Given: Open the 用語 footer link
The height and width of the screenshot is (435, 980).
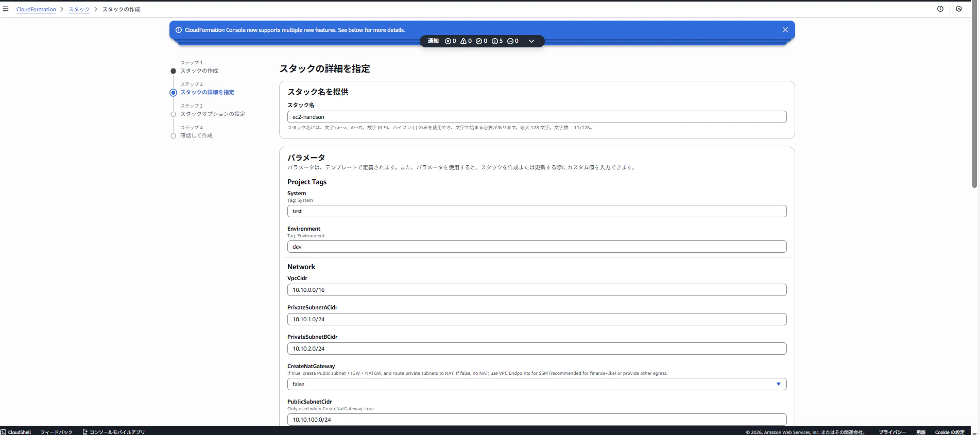Looking at the screenshot, I should click(x=921, y=432).
